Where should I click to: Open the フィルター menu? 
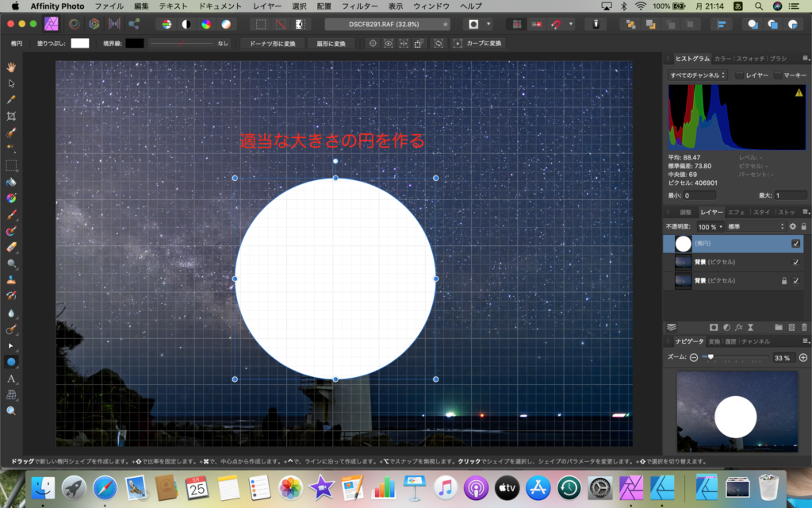point(359,6)
